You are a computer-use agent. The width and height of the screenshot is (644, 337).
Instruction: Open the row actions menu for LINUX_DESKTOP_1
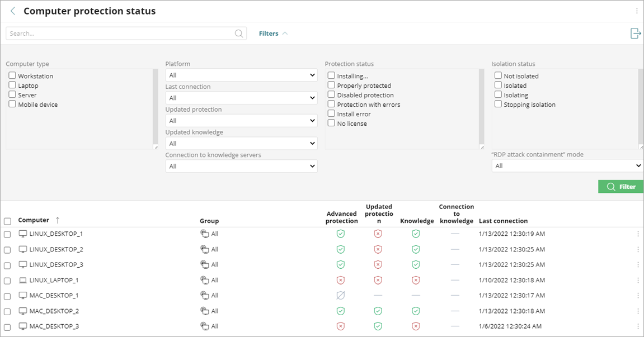coord(638,234)
